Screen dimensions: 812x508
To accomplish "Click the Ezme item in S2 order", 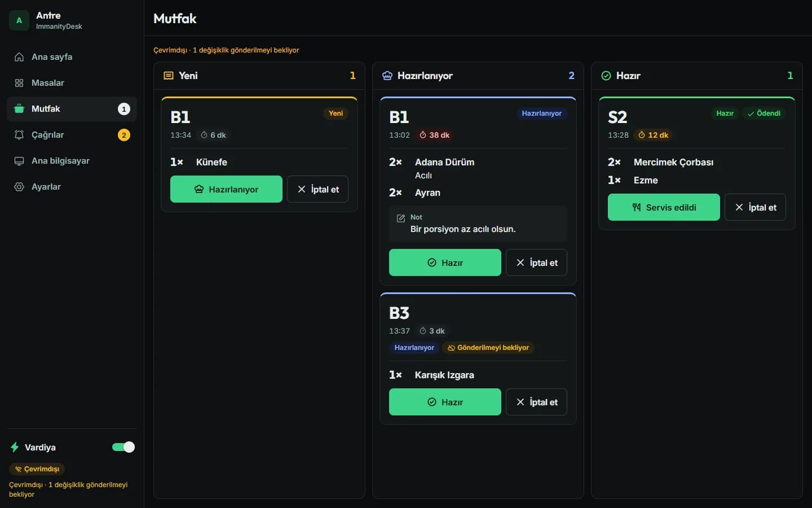I will tap(646, 180).
